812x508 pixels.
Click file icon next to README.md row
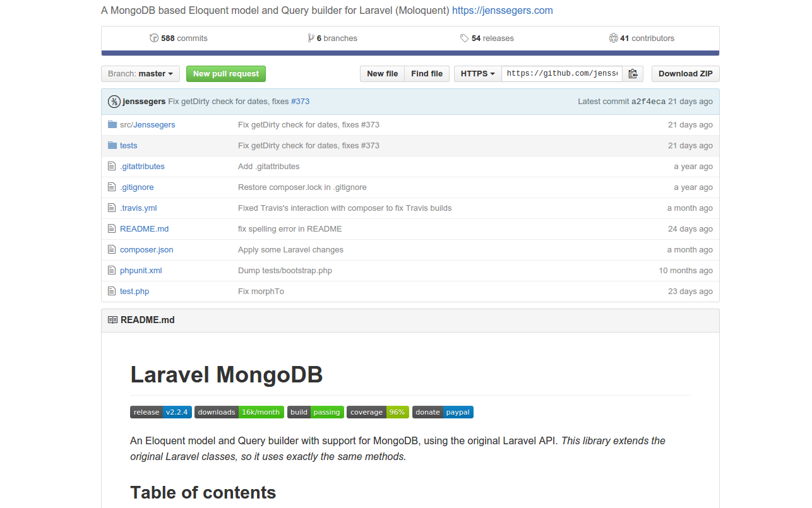coord(112,228)
